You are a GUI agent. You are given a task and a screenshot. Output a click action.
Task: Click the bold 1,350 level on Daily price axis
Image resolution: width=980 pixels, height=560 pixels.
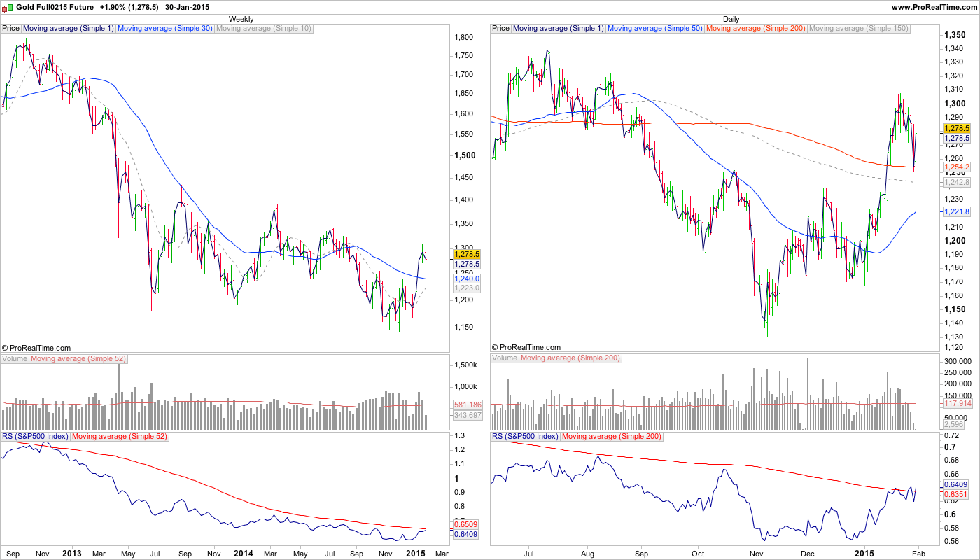(x=956, y=34)
